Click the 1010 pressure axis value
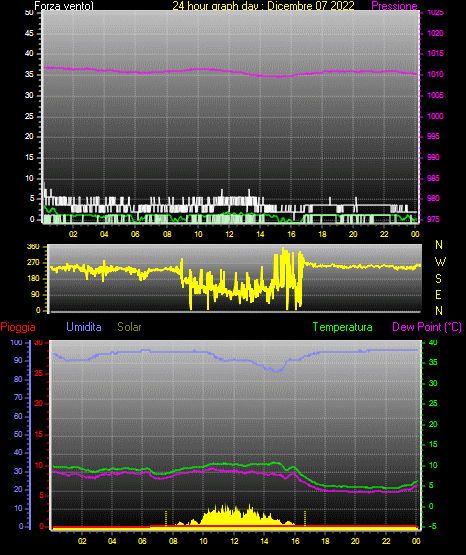The image size is (466, 555). pyautogui.click(x=435, y=74)
